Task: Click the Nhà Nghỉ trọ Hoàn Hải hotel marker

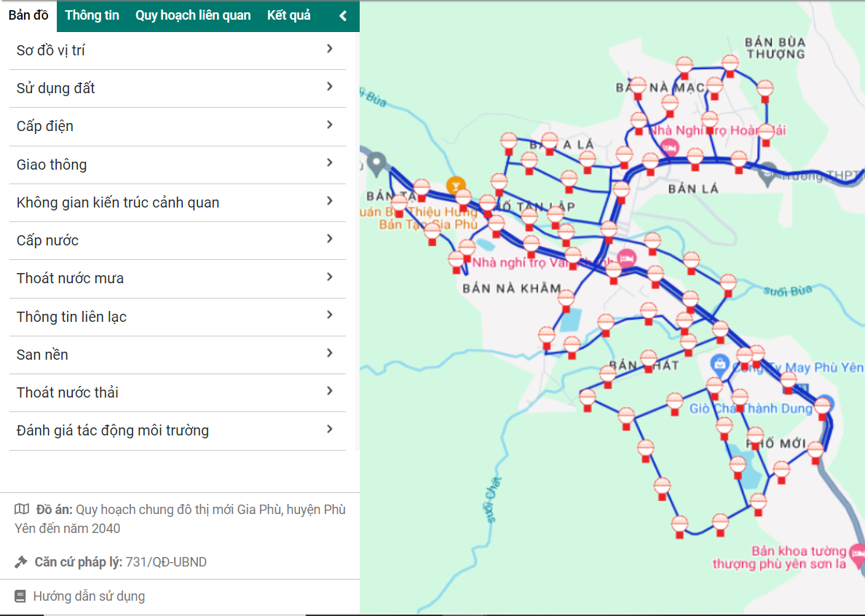Action: coord(671,146)
